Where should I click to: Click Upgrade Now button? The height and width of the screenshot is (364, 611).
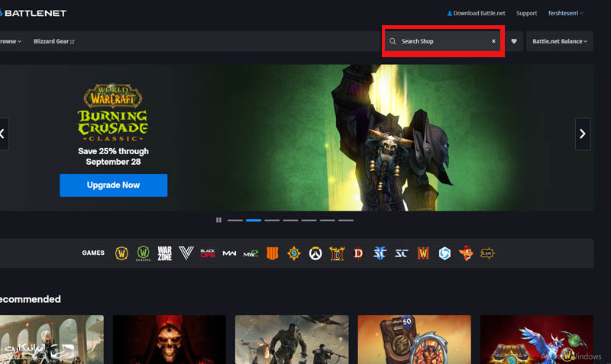(x=113, y=185)
